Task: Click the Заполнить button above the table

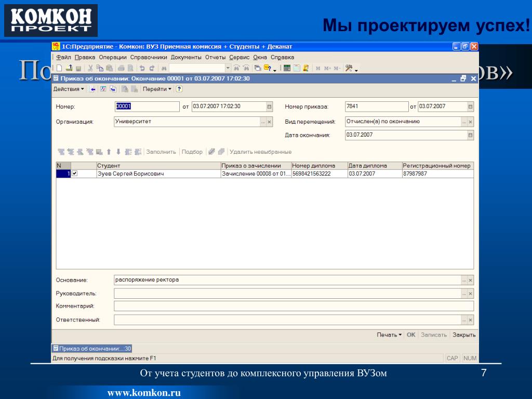Action: [161, 152]
